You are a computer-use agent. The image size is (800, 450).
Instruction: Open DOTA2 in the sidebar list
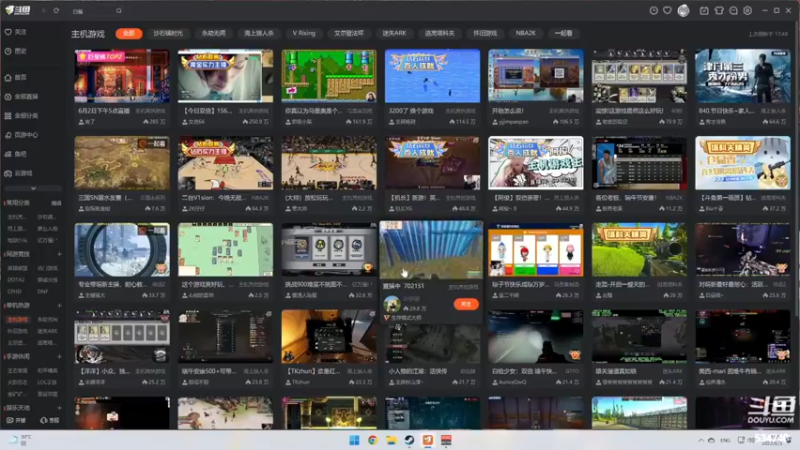[x=16, y=280]
